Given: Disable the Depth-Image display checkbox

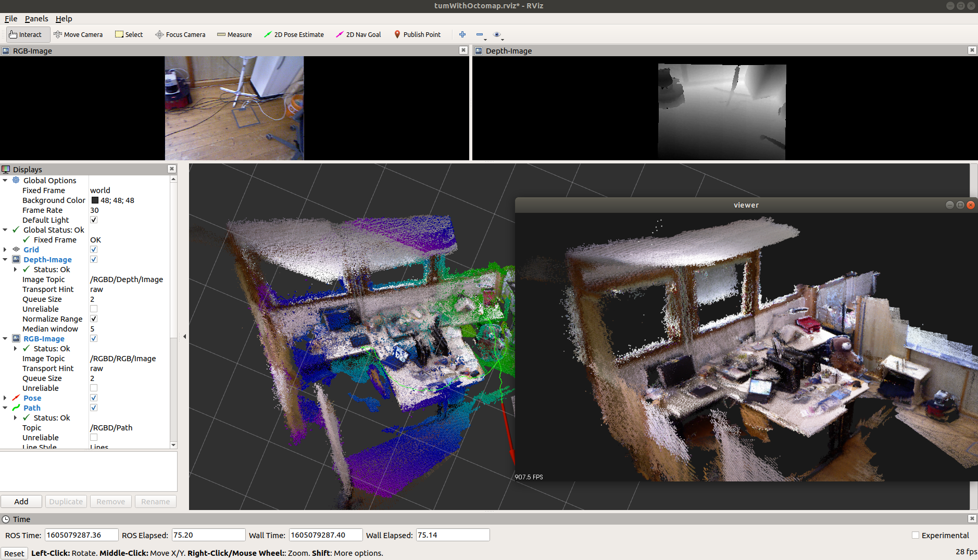Looking at the screenshot, I should [94, 259].
